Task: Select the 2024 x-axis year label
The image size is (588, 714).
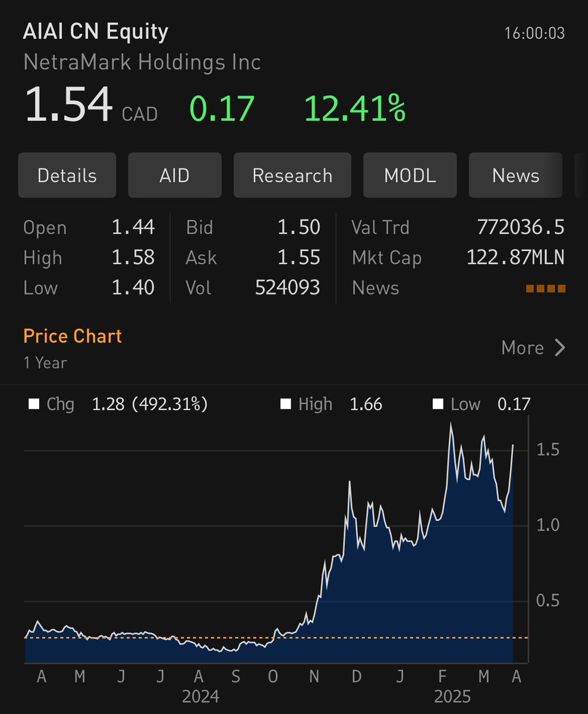Action: (x=200, y=697)
